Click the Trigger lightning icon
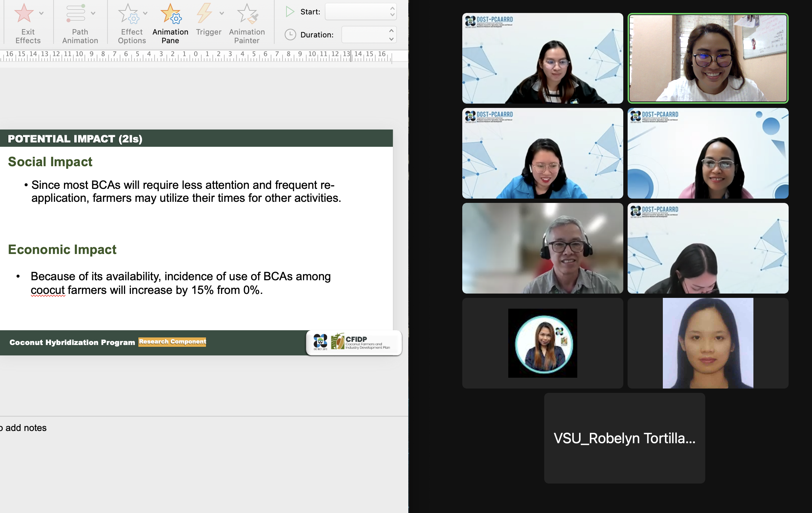The height and width of the screenshot is (513, 812). click(x=204, y=13)
